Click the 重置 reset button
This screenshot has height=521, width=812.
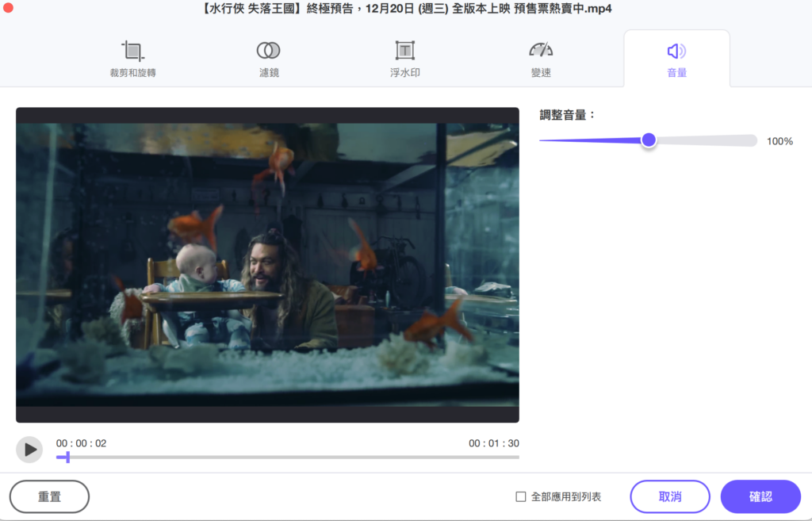(x=49, y=496)
